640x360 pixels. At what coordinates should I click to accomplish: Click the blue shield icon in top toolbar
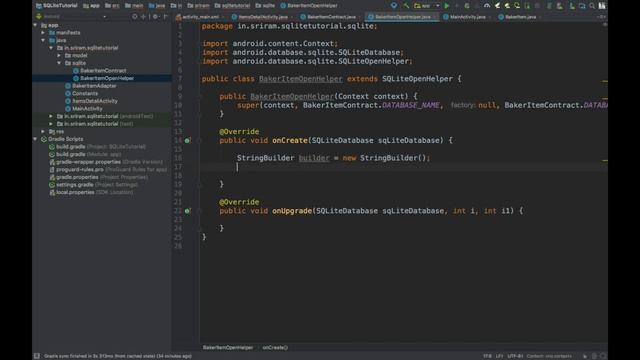point(393,6)
